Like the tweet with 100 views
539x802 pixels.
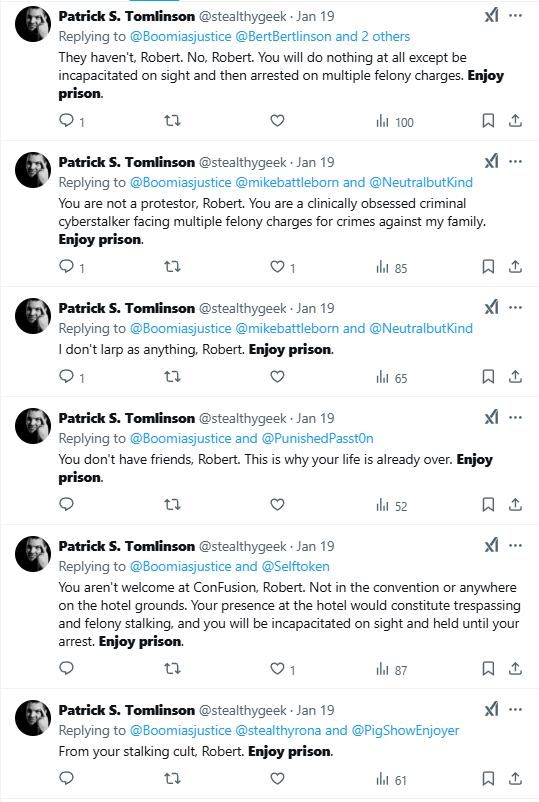pos(277,121)
